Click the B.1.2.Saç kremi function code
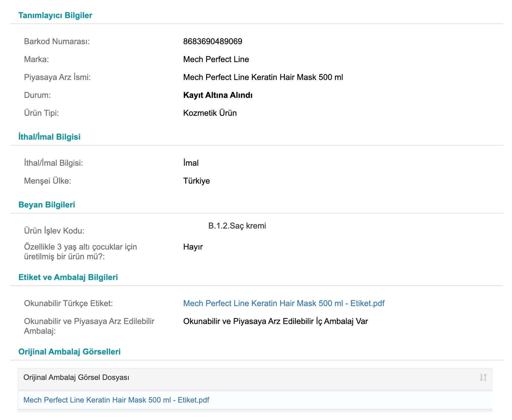 point(237,226)
